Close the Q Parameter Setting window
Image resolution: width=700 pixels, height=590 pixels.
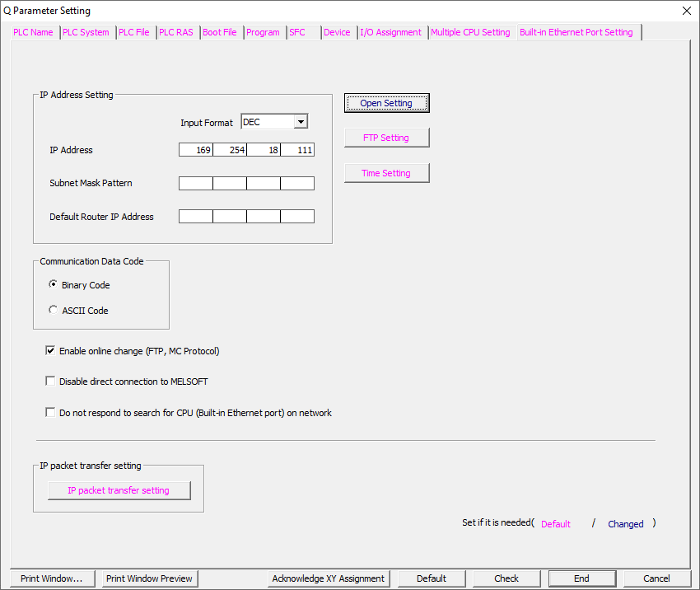[x=686, y=11]
